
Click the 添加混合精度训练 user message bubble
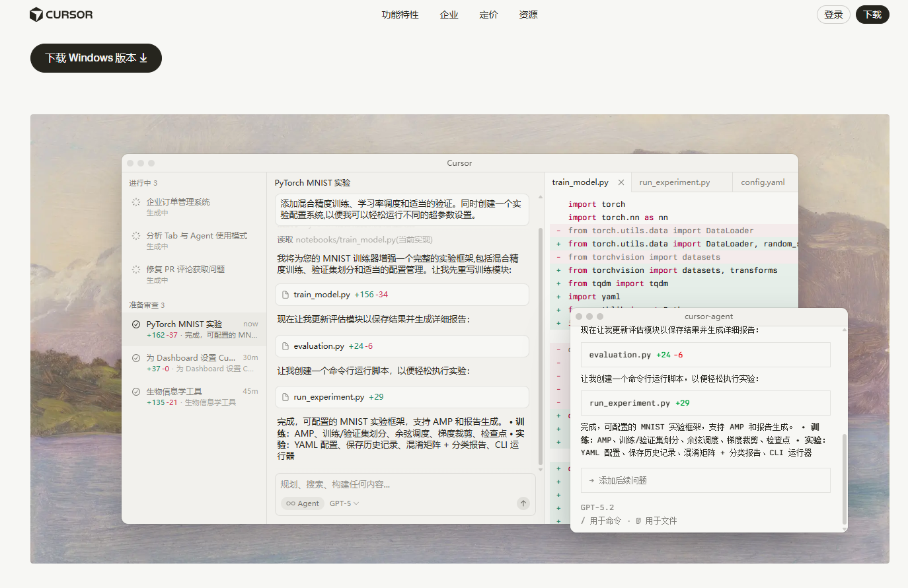pos(402,209)
